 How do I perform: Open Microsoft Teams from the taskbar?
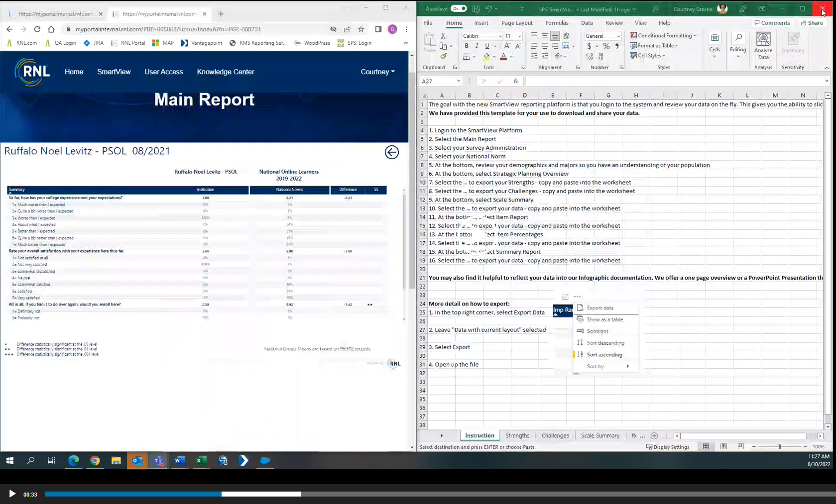click(x=158, y=461)
